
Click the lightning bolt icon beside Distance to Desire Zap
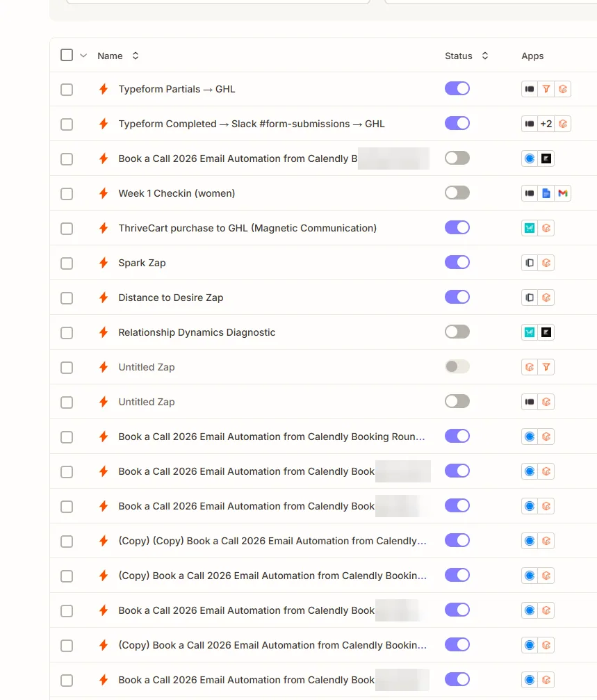pos(104,298)
